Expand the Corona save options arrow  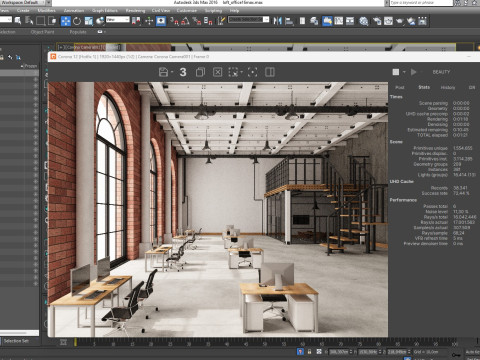point(172,72)
